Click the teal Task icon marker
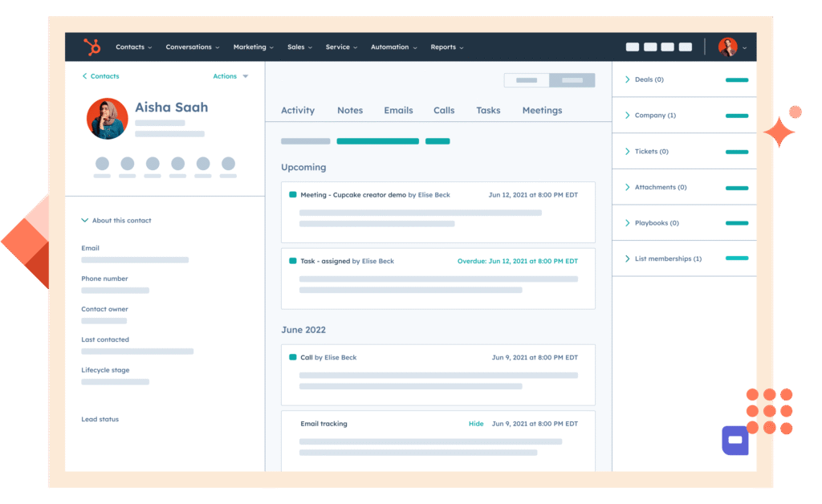Screen dimensions: 822x504 coord(293,261)
